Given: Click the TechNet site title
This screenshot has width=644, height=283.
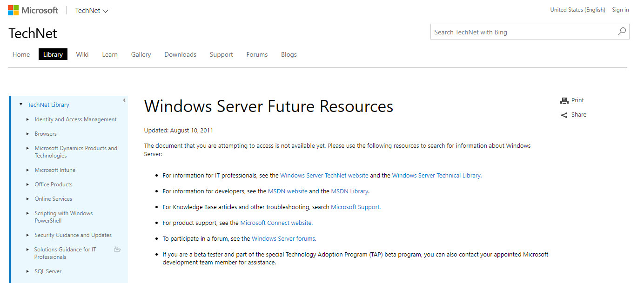Looking at the screenshot, I should tap(33, 33).
